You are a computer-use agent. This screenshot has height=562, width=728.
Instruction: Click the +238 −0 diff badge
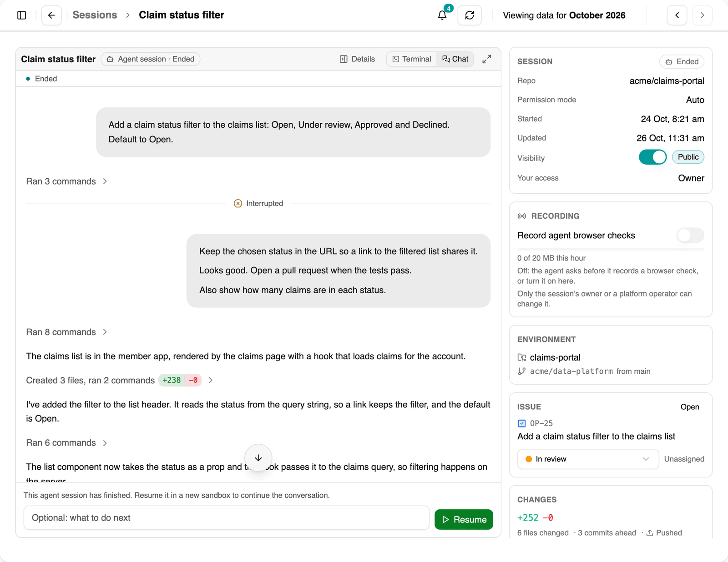180,380
